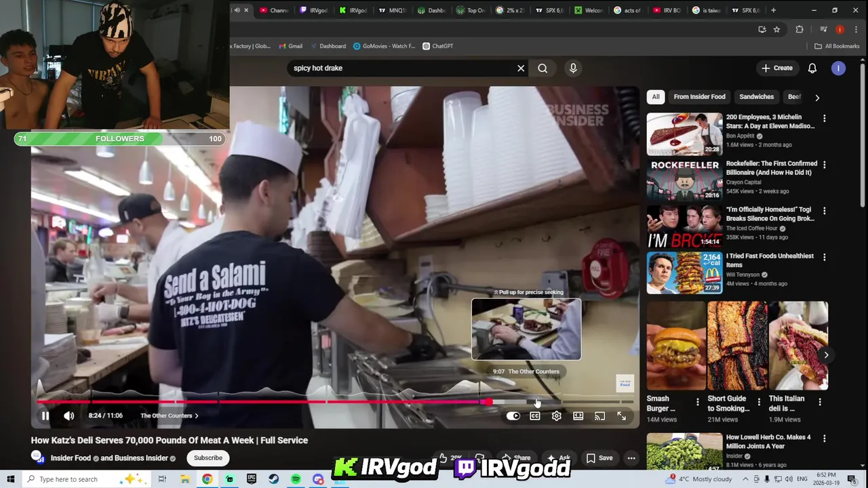Screen dimensions: 868x488
Task: Open options for the Eleven Madison video
Action: pos(825,119)
